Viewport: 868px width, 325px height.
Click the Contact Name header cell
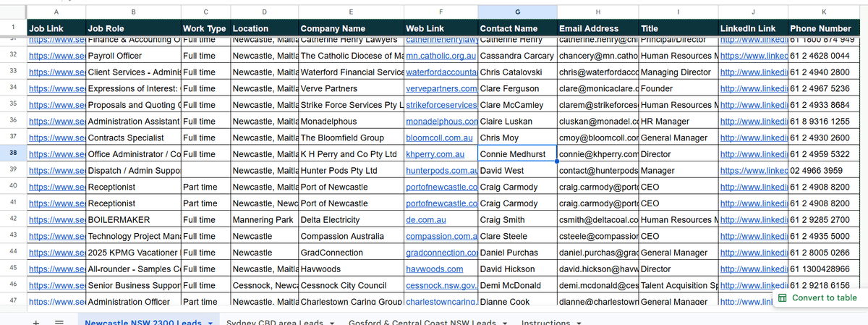[x=516, y=28]
